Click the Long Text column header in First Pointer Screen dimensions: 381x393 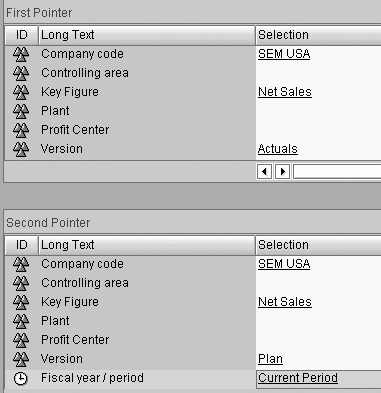tap(147, 35)
